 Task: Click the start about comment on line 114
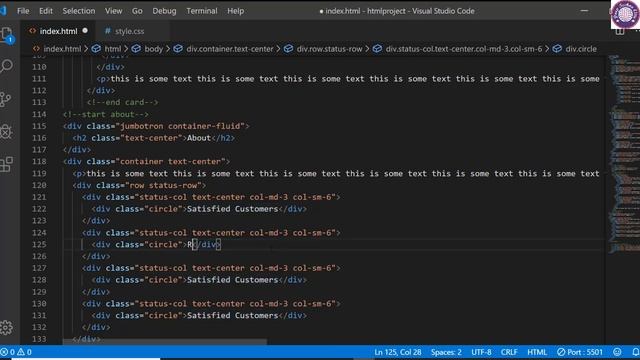[106, 114]
